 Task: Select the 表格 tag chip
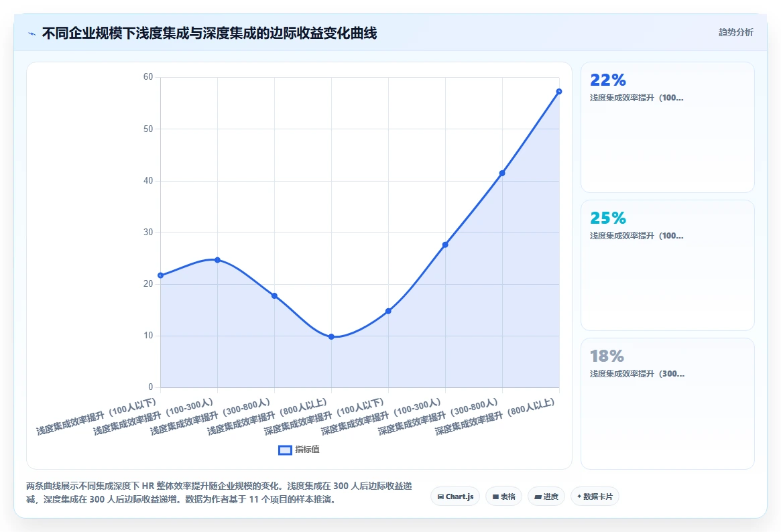pyautogui.click(x=503, y=496)
